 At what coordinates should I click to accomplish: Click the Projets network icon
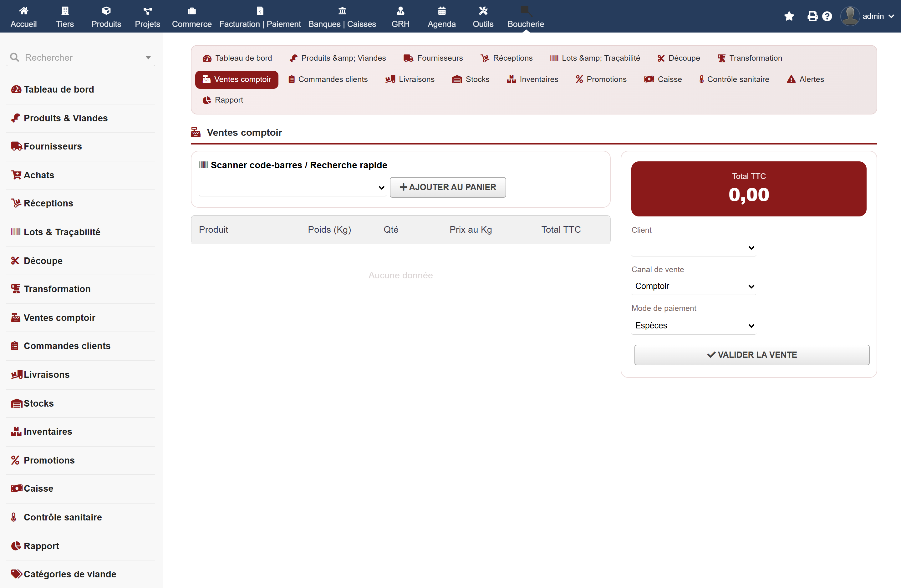[148, 11]
